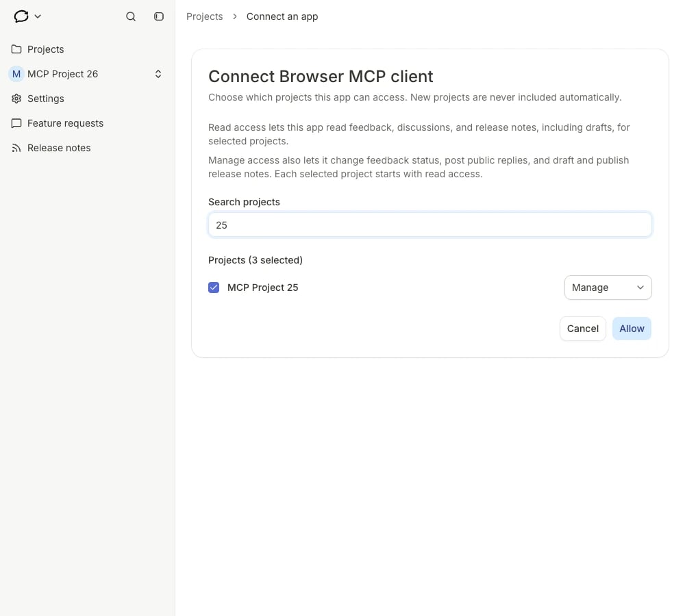Click Connect Browser MCP client heading
Screen dimensions: 685x616
pos(321,77)
